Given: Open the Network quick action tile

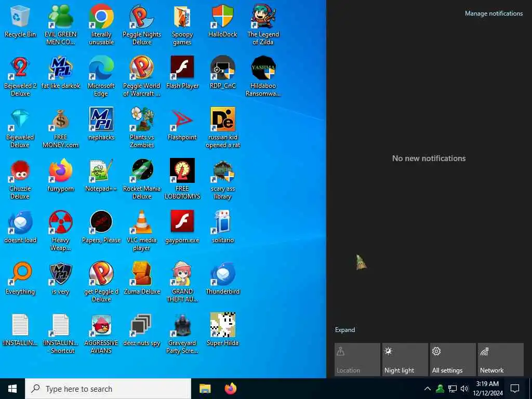Looking at the screenshot, I should point(500,360).
